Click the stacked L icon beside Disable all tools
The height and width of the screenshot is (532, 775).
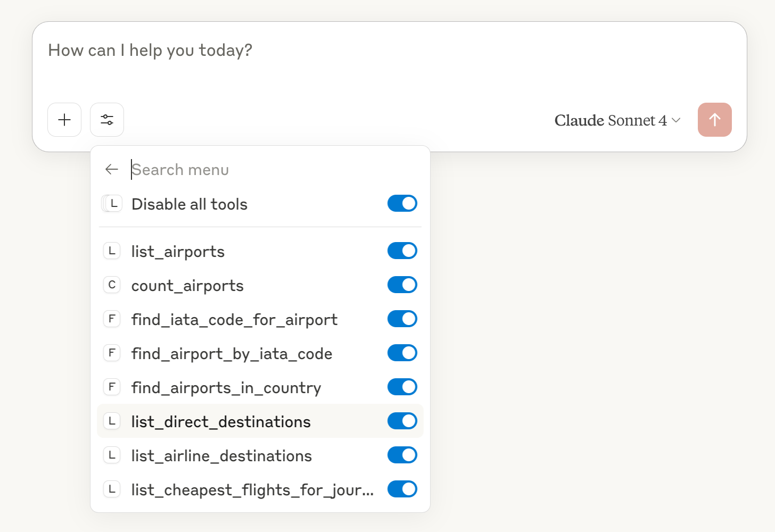112,204
